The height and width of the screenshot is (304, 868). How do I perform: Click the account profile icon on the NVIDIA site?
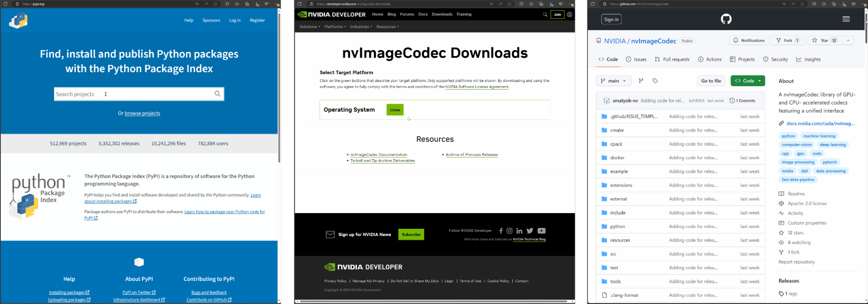[x=569, y=14]
